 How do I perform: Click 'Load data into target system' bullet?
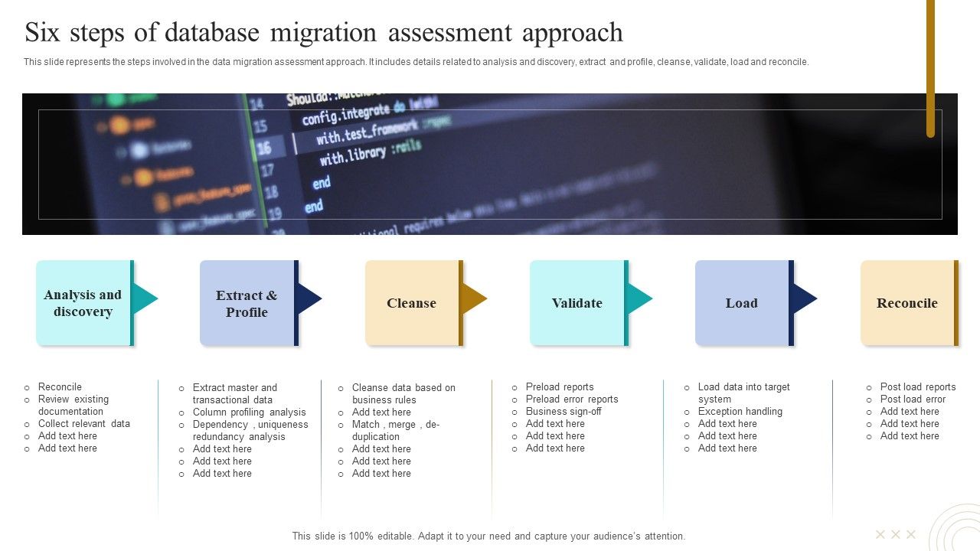coord(744,393)
